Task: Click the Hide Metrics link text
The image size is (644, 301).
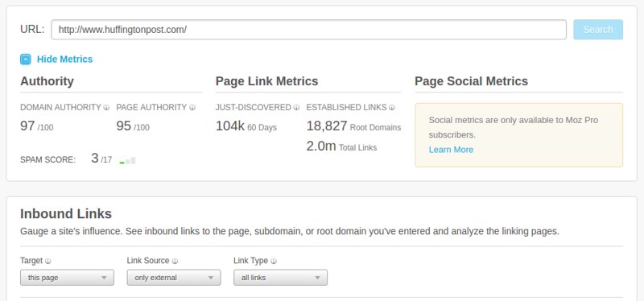Action: point(65,59)
